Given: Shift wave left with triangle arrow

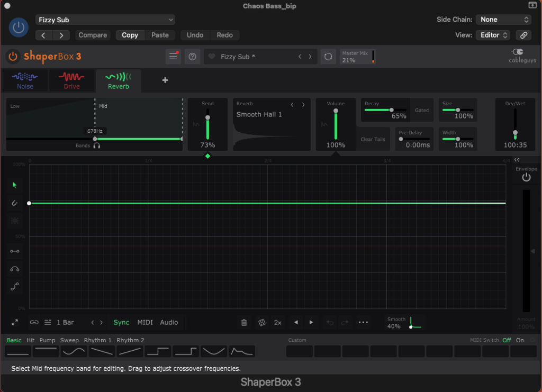Looking at the screenshot, I should [x=296, y=322].
